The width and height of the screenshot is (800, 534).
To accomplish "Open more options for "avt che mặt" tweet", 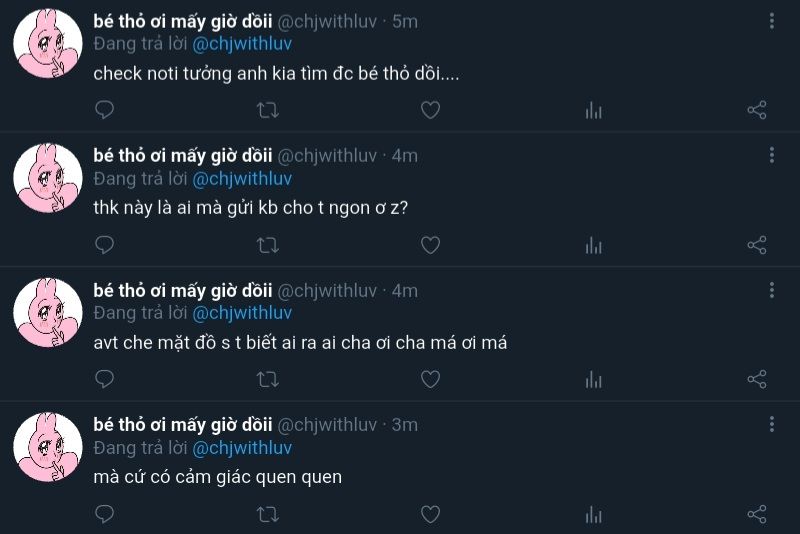I will click(772, 290).
